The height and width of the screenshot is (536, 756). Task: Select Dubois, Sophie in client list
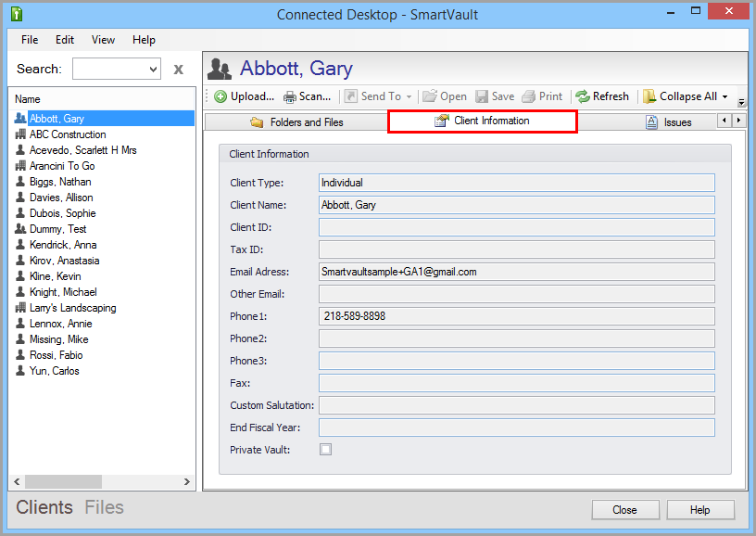click(63, 213)
